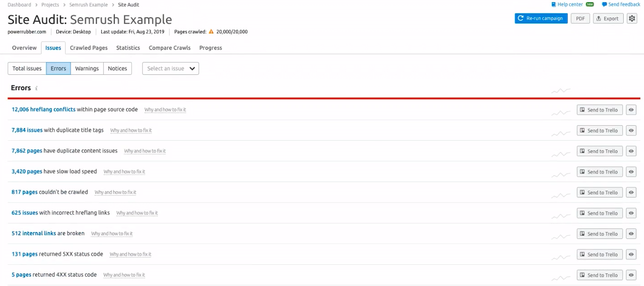Open the settings gear icon
This screenshot has height=286, width=644.
tap(632, 18)
